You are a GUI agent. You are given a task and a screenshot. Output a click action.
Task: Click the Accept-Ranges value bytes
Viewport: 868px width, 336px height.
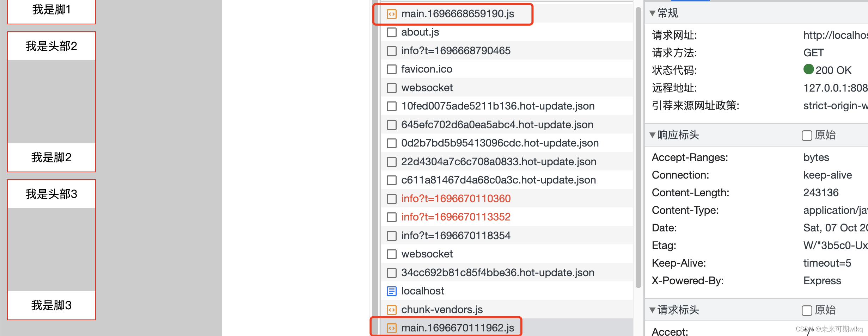816,157
